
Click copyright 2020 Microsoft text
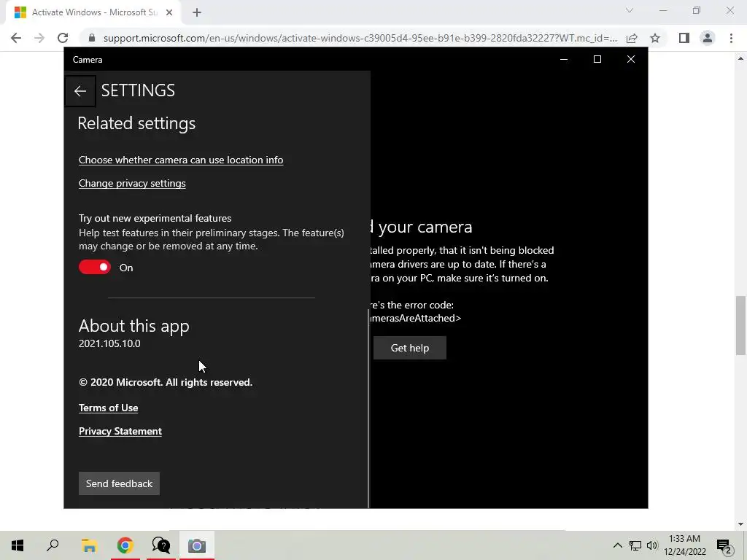pyautogui.click(x=166, y=382)
